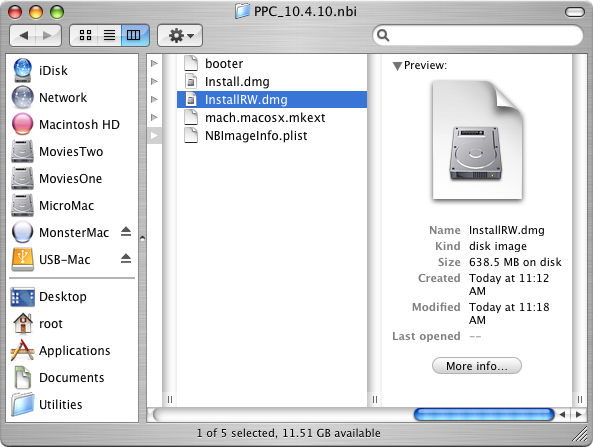
Task: Select the InstallRW.dmg file
Action: [272, 99]
